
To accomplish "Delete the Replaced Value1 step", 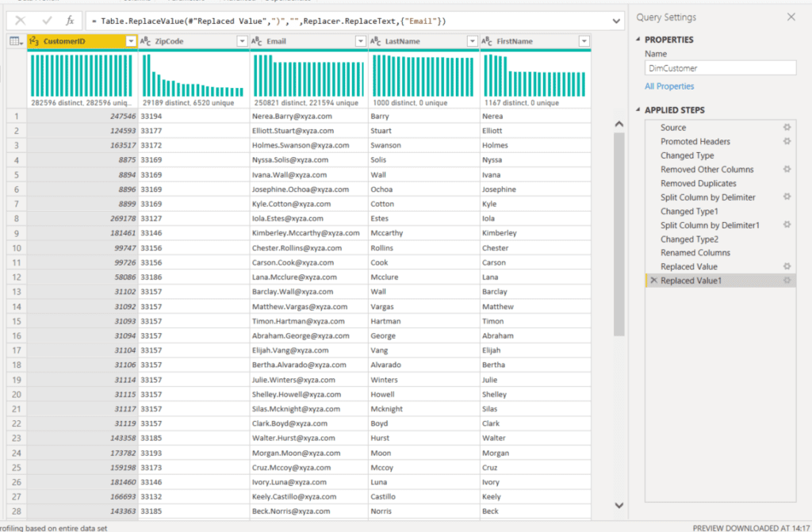I will tap(653, 280).
